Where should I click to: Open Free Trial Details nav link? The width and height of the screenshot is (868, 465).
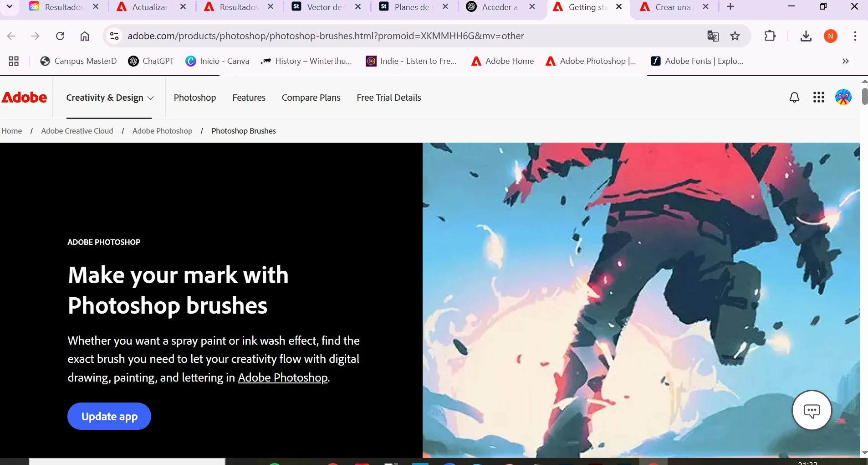click(389, 98)
